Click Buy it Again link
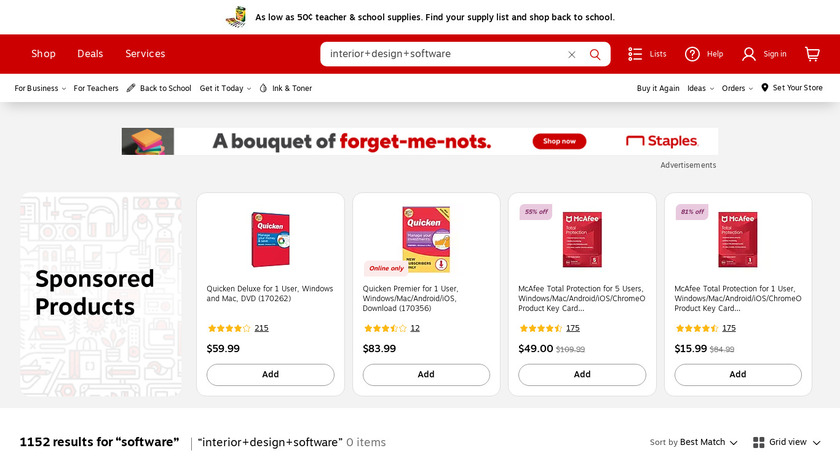The image size is (840, 472). (x=658, y=88)
